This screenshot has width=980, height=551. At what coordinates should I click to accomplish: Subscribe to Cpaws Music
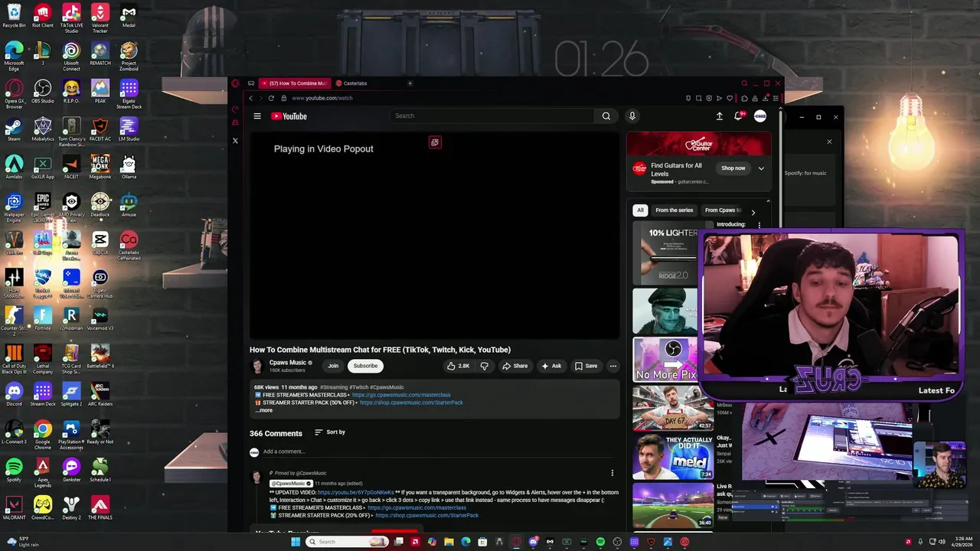coord(365,366)
